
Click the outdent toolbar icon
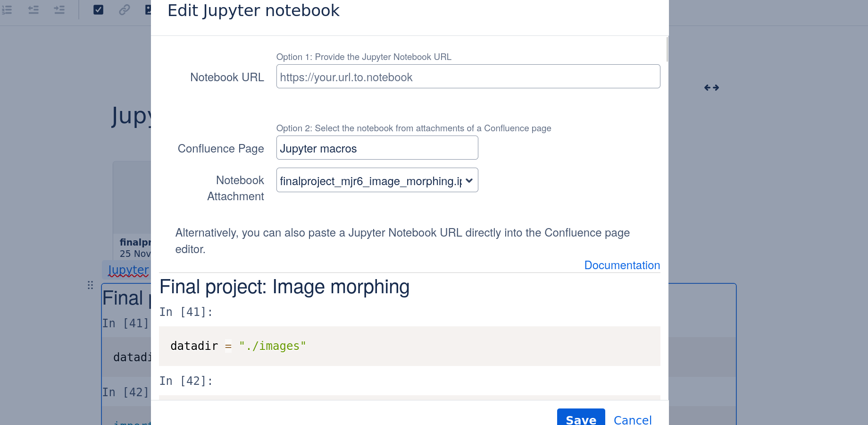[x=33, y=9]
